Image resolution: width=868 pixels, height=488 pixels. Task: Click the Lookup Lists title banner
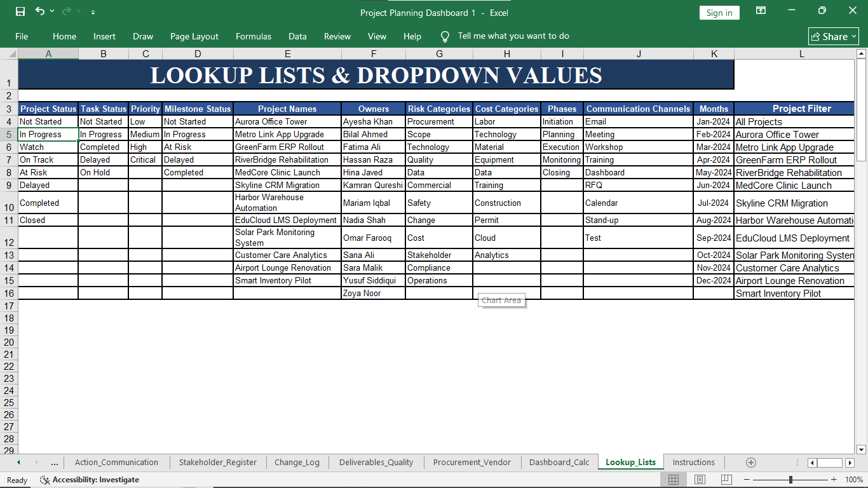point(376,75)
